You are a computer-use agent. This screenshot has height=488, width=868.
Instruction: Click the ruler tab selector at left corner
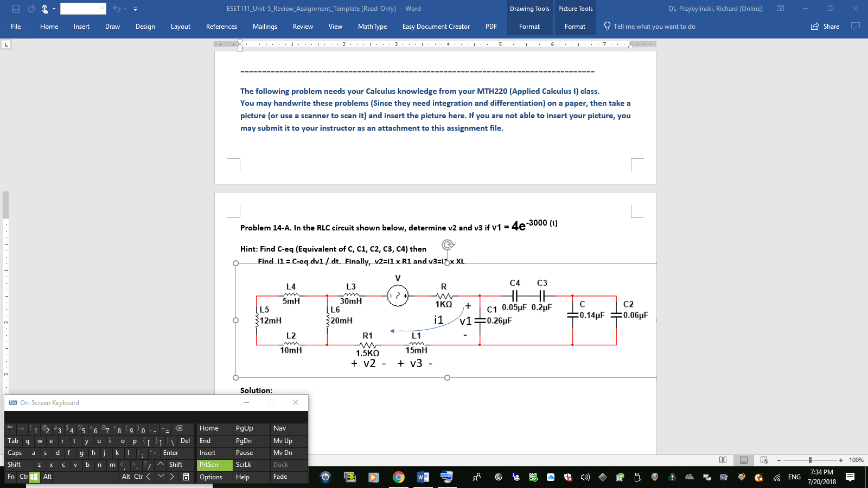tap(7, 44)
